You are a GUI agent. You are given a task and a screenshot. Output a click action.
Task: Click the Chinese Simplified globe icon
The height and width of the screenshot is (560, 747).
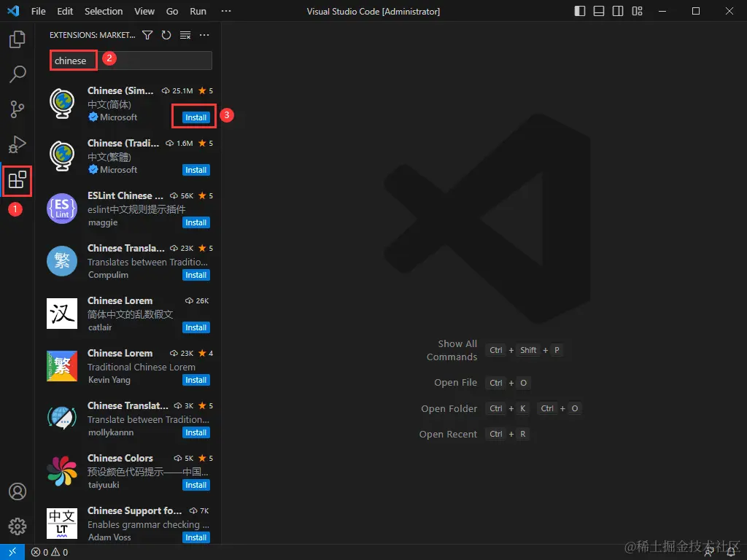point(62,104)
